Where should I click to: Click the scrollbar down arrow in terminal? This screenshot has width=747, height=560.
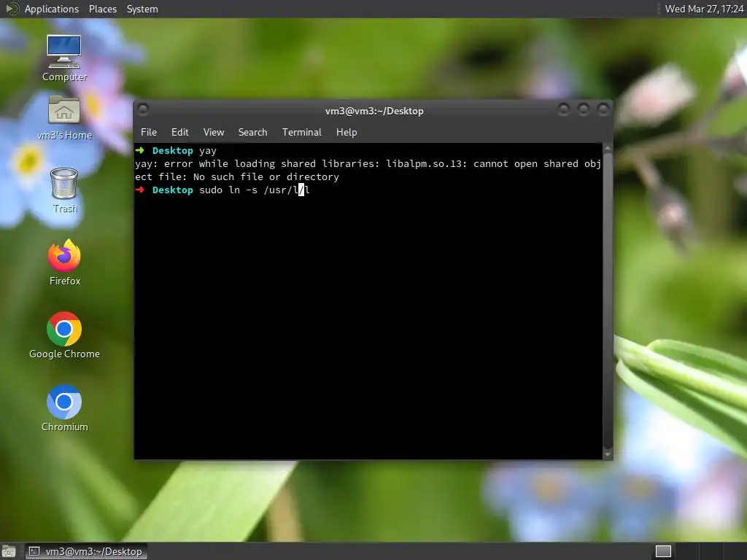pyautogui.click(x=608, y=454)
